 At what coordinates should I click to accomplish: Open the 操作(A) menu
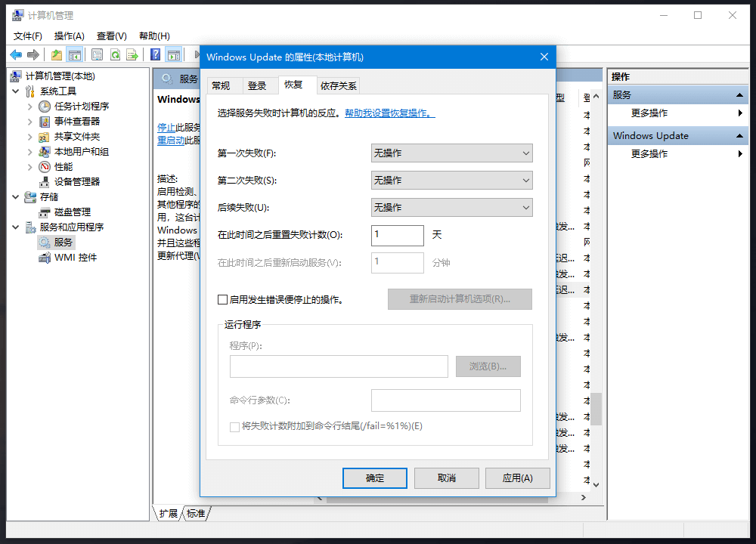click(x=70, y=36)
